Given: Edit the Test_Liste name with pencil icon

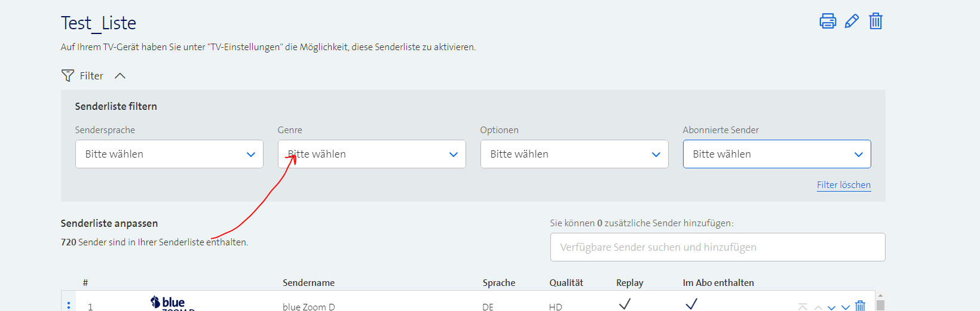Looking at the screenshot, I should click(x=852, y=21).
